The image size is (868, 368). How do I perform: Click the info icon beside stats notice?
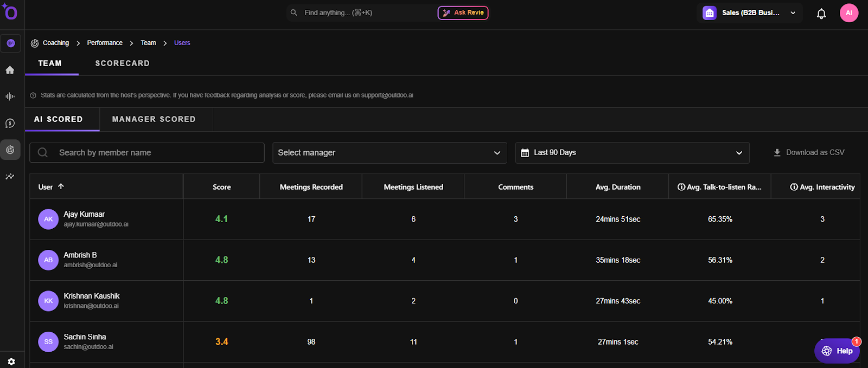33,95
